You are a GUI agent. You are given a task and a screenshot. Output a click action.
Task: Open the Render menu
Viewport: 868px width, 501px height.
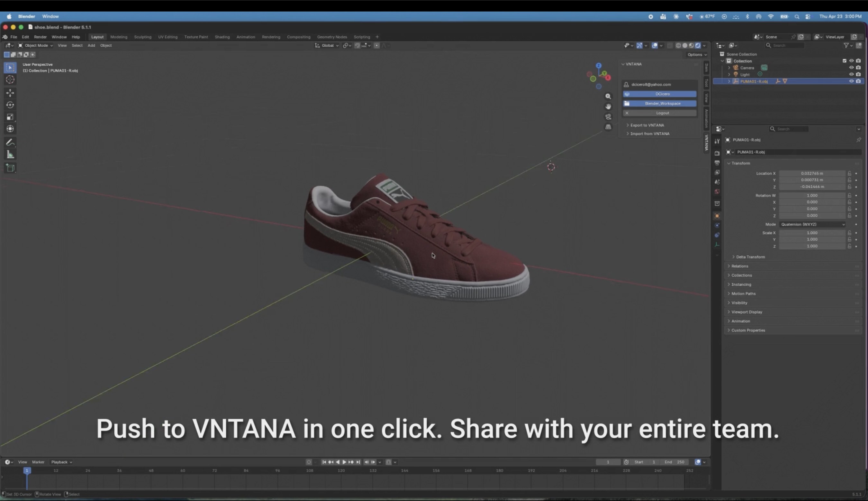coord(40,37)
